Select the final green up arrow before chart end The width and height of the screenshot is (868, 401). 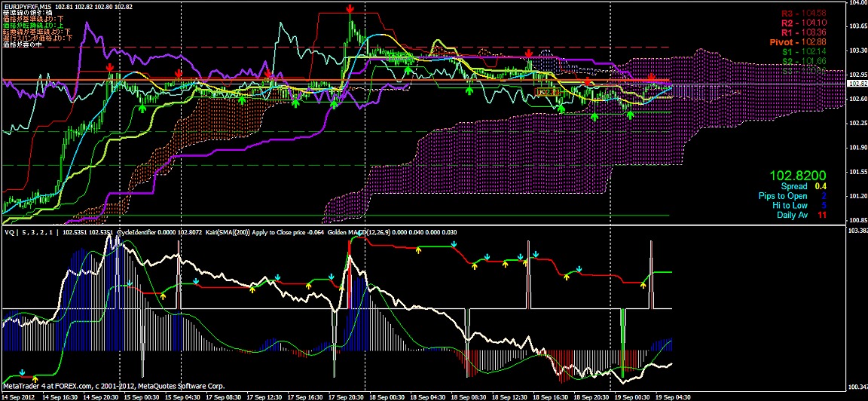point(630,115)
